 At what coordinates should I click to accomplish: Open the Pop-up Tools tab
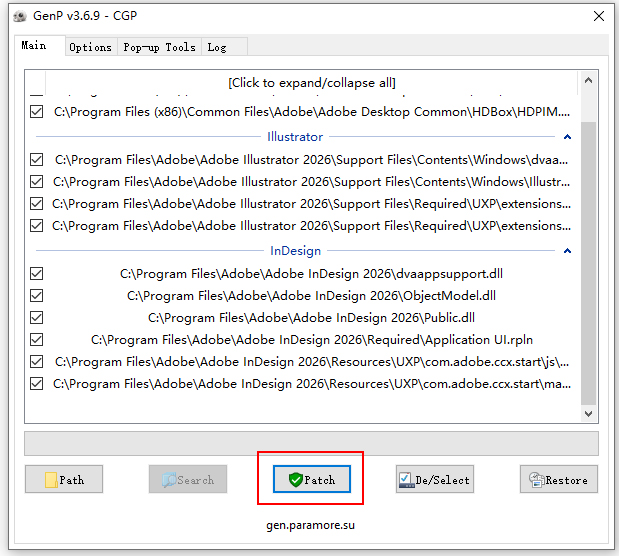(159, 47)
